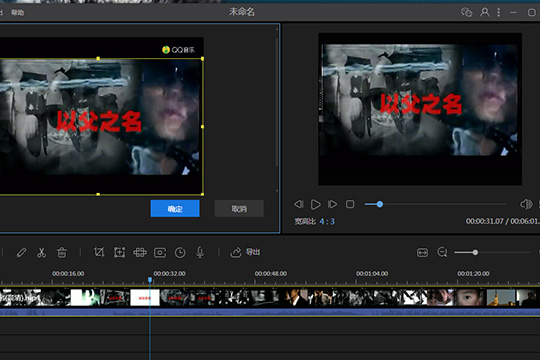
Task: Click the scissors split tool
Action: point(41,253)
